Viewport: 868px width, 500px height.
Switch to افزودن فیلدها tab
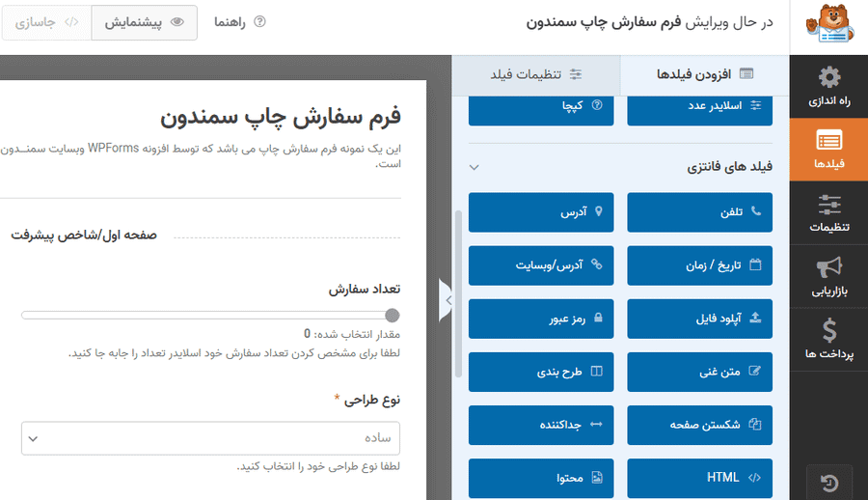705,74
